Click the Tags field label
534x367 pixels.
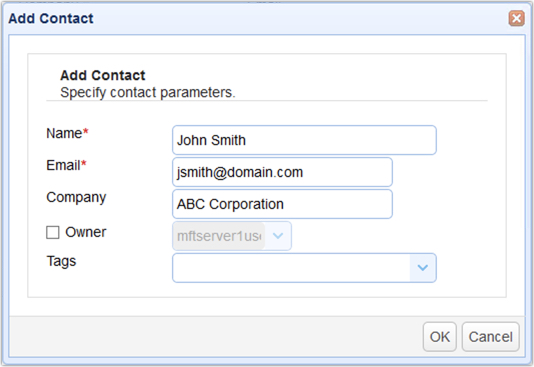tap(61, 261)
